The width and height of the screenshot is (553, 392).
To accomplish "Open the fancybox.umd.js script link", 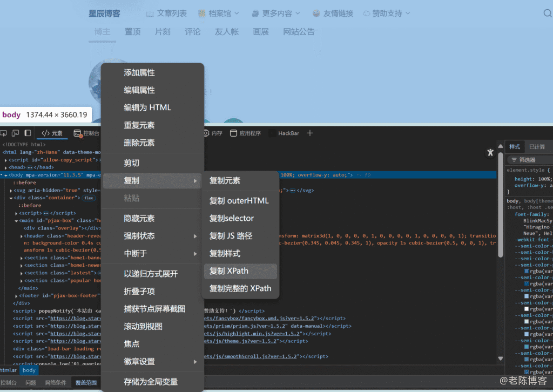I will pyautogui.click(x=259, y=319).
